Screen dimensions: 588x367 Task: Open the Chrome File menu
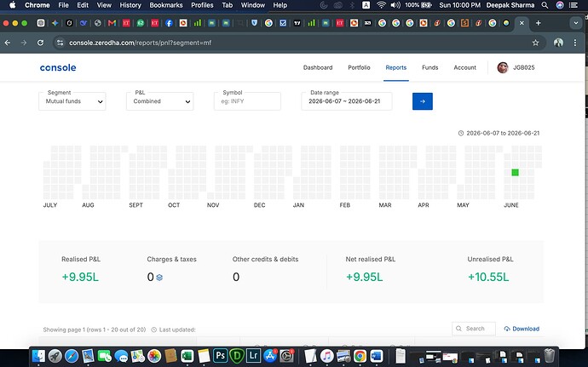point(63,5)
